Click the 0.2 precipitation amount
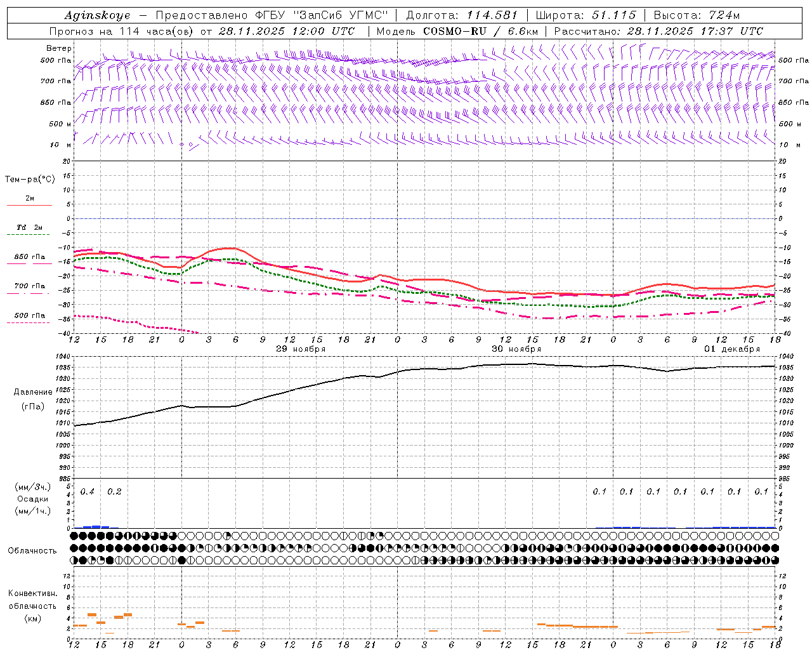Viewport: 812px width, 650px height. tap(114, 492)
